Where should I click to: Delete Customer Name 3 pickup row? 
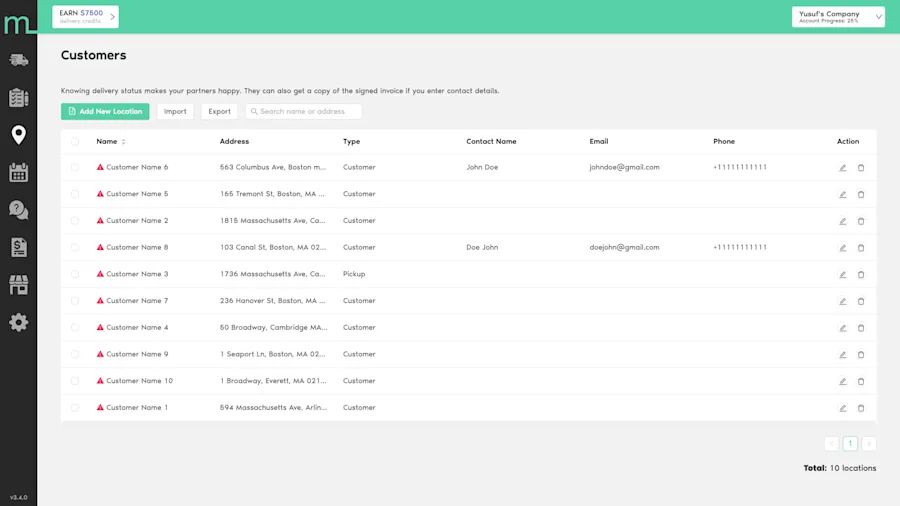coord(861,274)
